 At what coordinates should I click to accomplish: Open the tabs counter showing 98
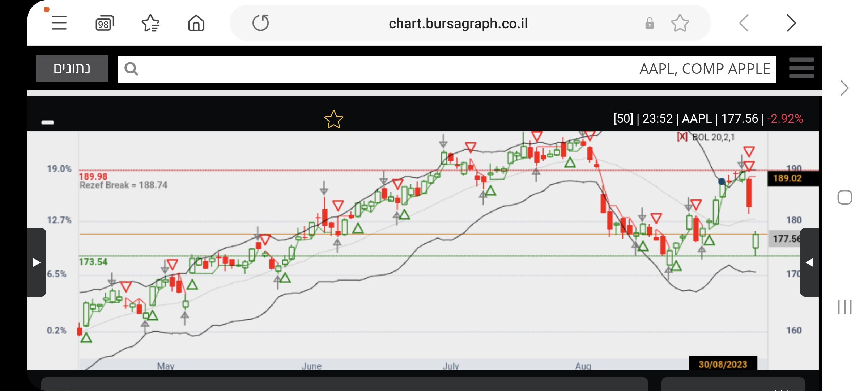[x=105, y=24]
